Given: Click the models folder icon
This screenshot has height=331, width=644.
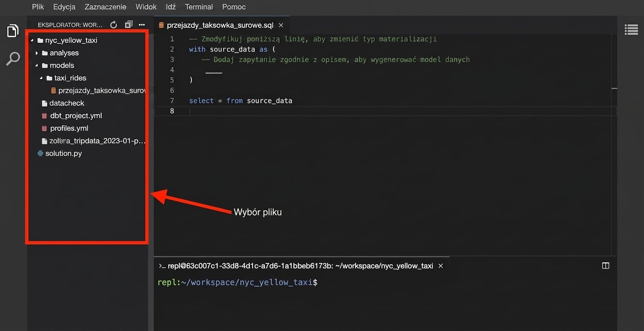Looking at the screenshot, I should click(45, 65).
